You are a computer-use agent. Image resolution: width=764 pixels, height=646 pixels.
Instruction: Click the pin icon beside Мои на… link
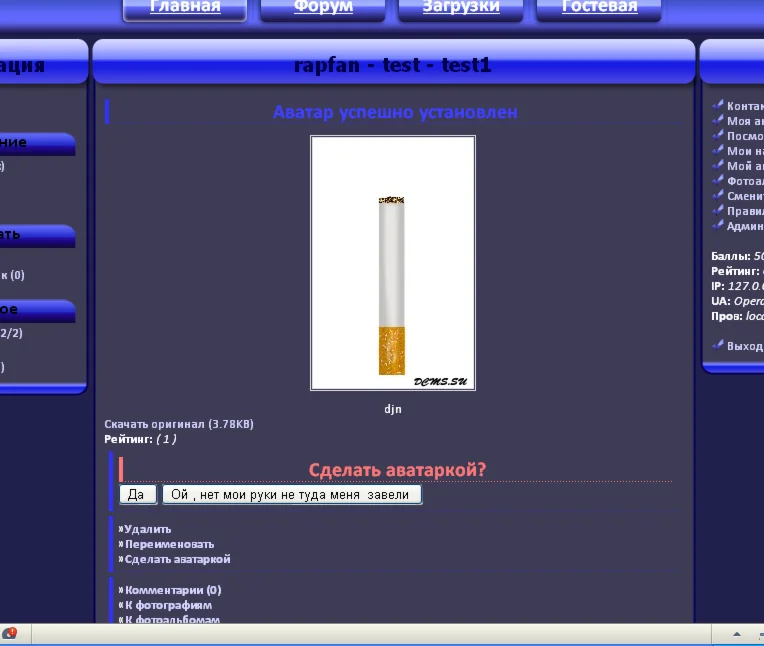718,150
